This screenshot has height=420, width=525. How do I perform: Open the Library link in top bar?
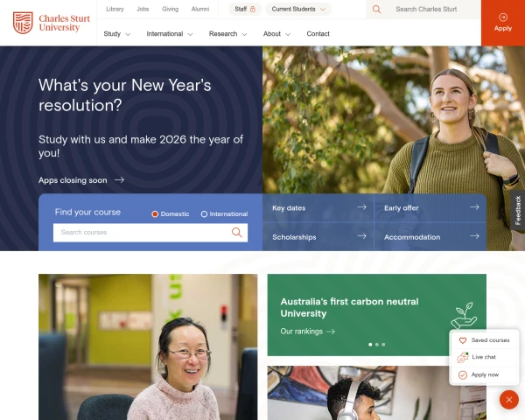pyautogui.click(x=115, y=9)
